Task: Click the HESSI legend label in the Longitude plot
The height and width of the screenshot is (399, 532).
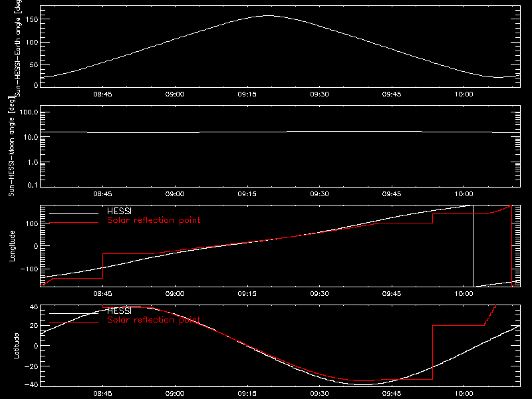Action: tap(119, 211)
